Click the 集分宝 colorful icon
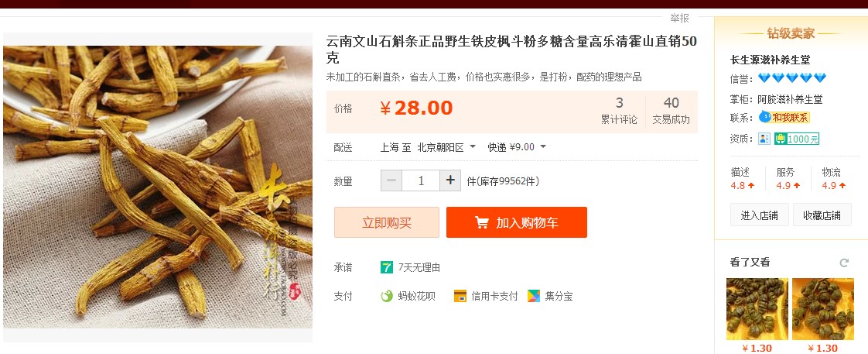Viewport: 868px width, 354px height. 534,297
